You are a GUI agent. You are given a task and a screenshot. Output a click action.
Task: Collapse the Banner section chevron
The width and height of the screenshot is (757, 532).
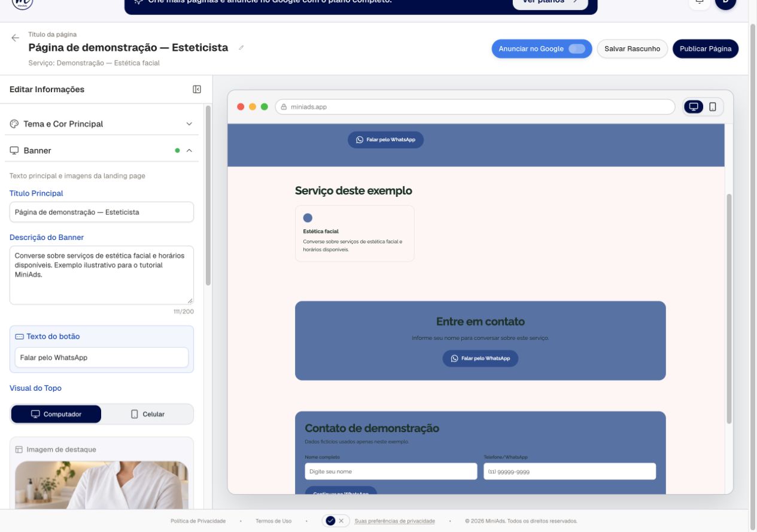189,150
